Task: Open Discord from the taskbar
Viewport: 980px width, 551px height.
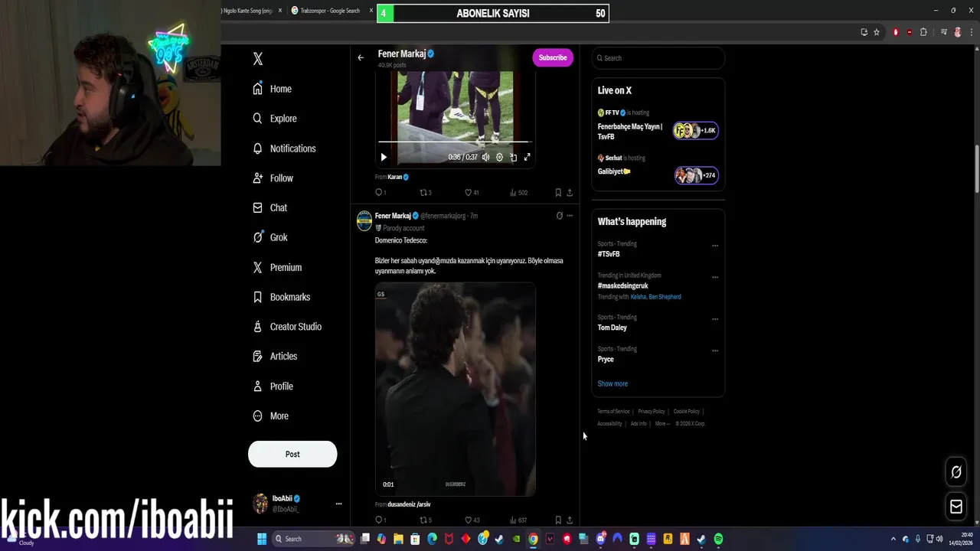Action: click(601, 539)
